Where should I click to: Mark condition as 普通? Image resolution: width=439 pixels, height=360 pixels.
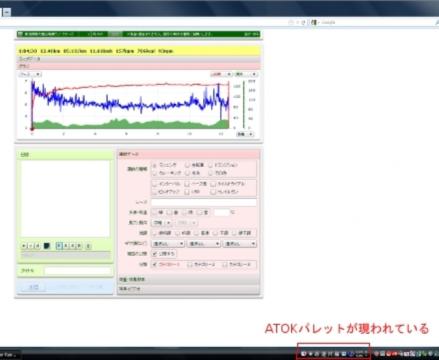click(197, 233)
